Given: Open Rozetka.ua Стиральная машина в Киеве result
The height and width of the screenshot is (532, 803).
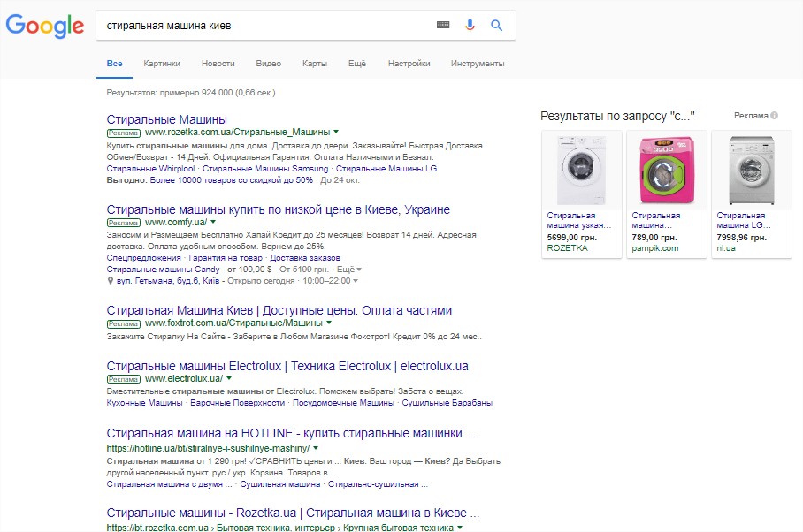Looking at the screenshot, I should [293, 513].
